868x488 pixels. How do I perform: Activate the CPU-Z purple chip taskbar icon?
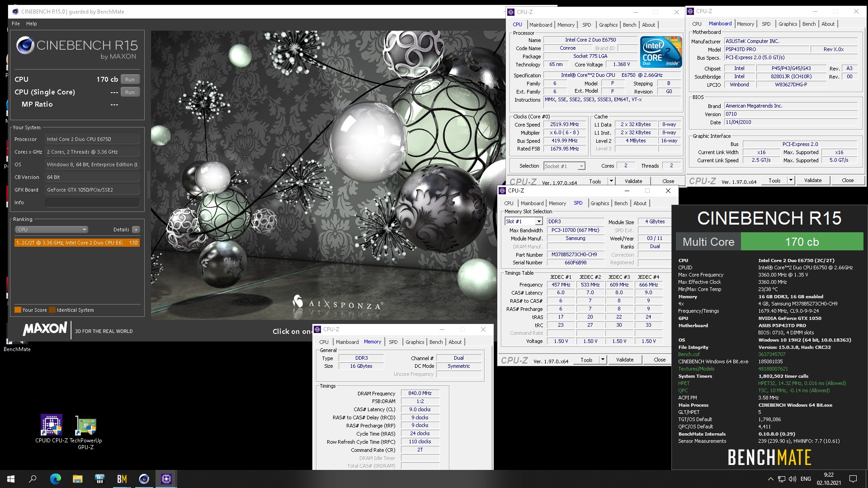[166, 479]
